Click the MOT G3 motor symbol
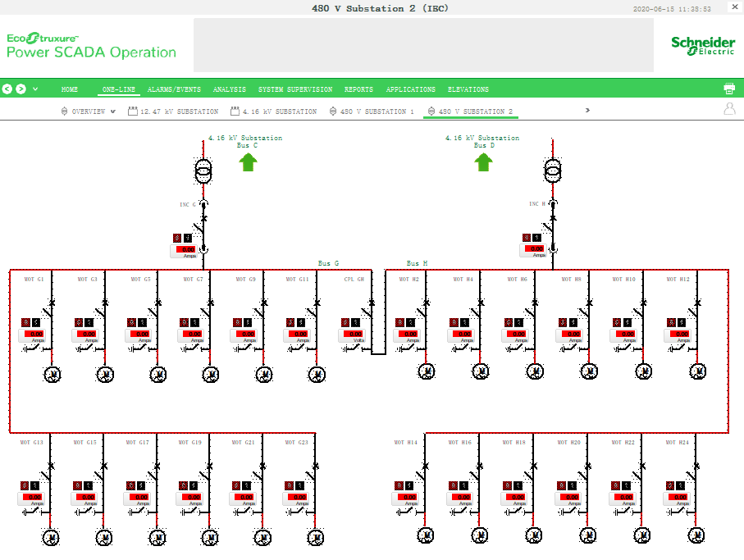 105,375
